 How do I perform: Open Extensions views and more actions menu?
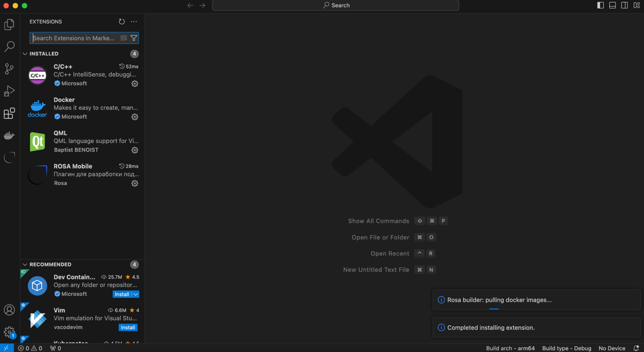(x=134, y=22)
